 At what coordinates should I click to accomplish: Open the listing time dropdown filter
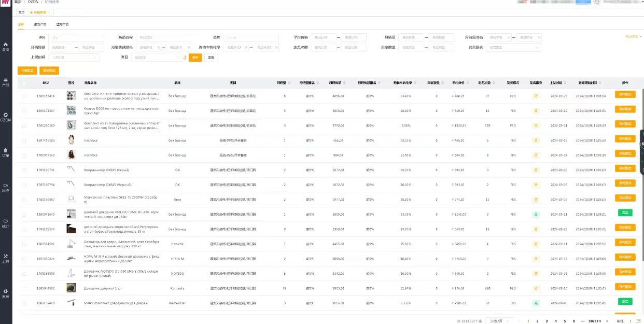coord(73,58)
